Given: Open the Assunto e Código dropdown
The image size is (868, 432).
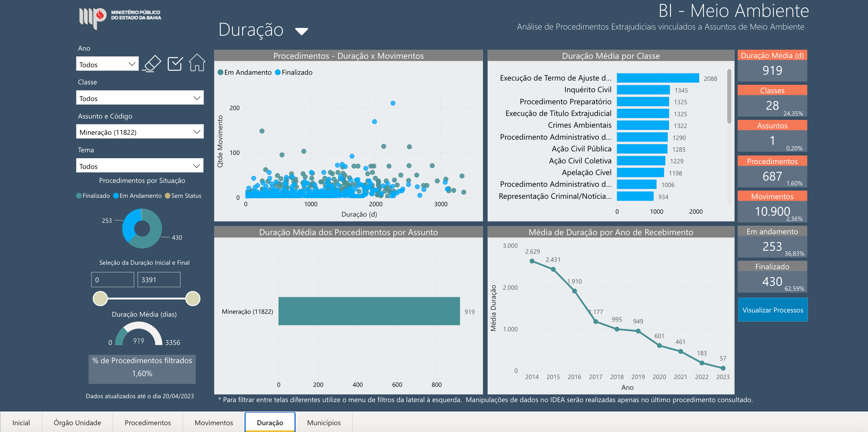Looking at the screenshot, I should pyautogui.click(x=140, y=132).
